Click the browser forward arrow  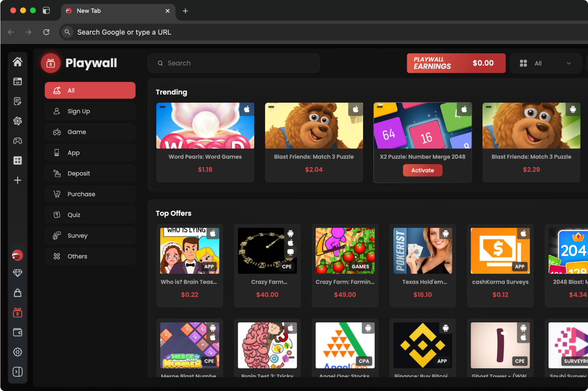[28, 32]
